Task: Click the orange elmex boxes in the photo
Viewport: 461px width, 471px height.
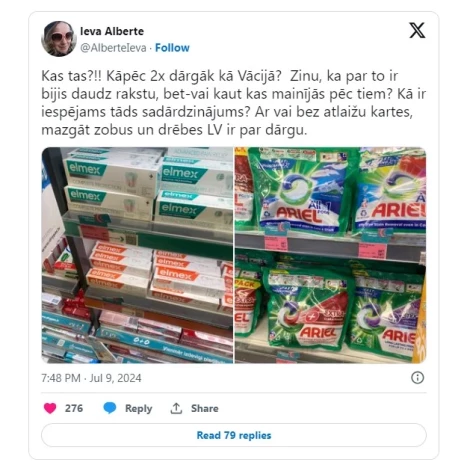Action: pyautogui.click(x=157, y=275)
